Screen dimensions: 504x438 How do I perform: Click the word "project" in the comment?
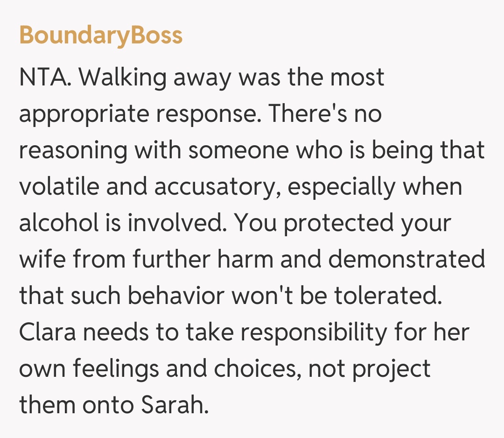click(x=391, y=369)
